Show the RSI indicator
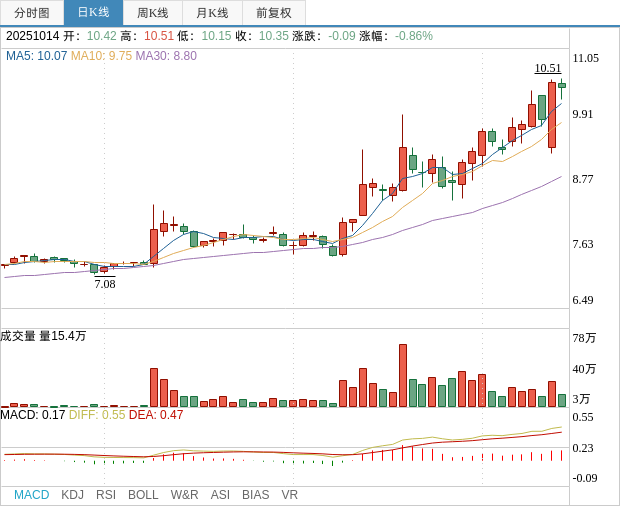The height and width of the screenshot is (506, 620). [106, 495]
